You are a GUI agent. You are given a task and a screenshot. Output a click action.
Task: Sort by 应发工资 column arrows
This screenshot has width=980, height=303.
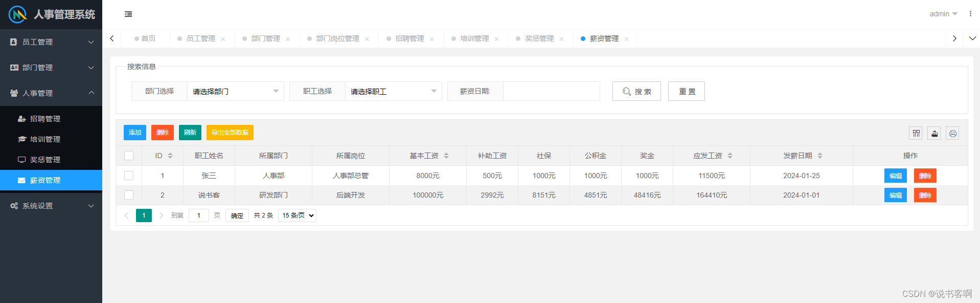tap(730, 156)
